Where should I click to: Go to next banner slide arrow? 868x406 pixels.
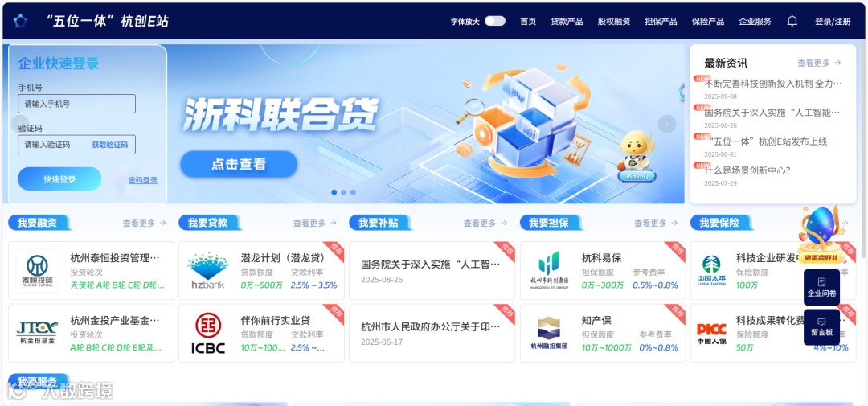coord(666,124)
